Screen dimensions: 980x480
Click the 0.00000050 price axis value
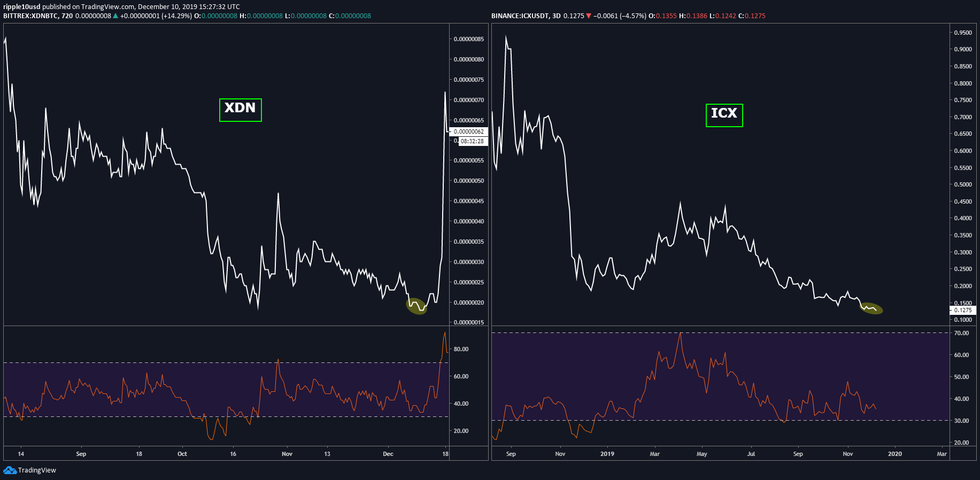point(469,181)
